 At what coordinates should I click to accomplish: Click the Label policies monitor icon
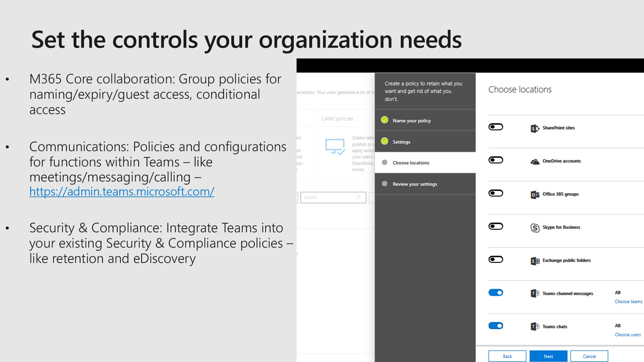(335, 147)
